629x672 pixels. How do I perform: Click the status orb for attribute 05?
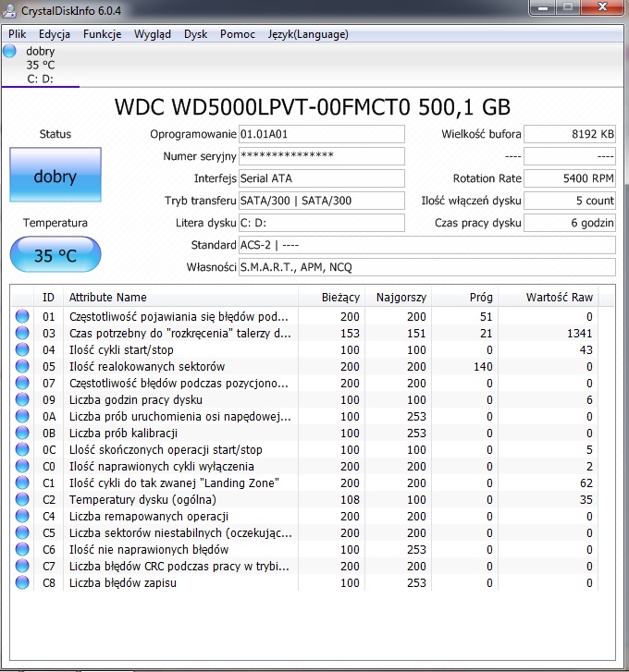tap(22, 366)
